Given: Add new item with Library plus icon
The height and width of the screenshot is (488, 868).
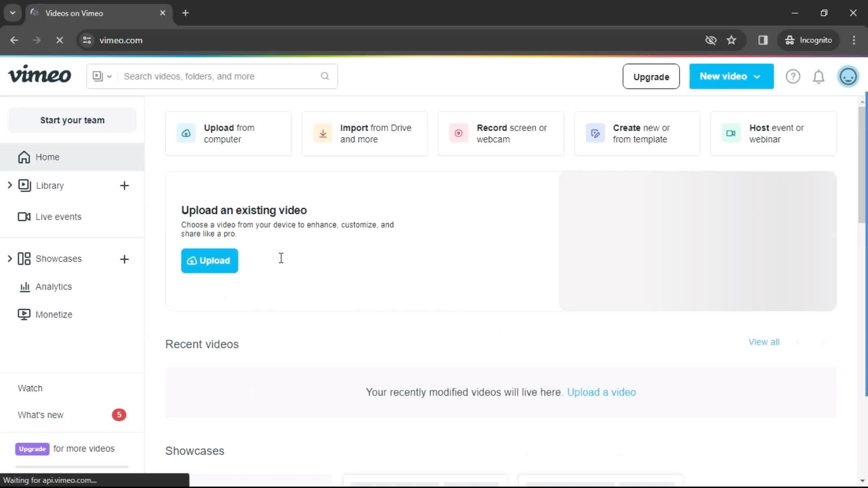Looking at the screenshot, I should pyautogui.click(x=124, y=186).
